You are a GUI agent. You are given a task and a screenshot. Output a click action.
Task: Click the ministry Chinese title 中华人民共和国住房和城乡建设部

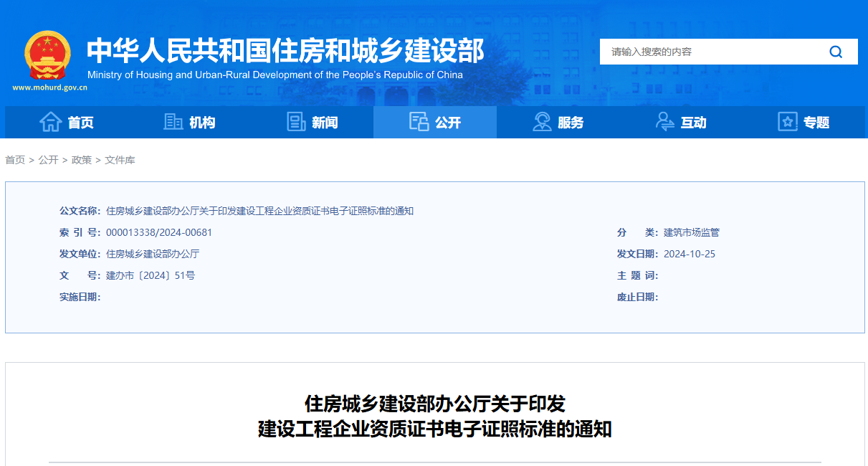click(285, 50)
